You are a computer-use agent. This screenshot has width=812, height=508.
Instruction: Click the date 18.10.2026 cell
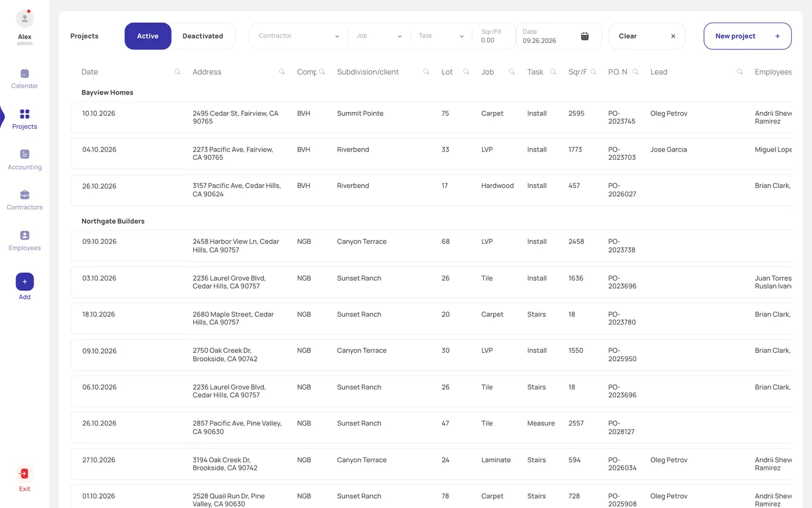tap(99, 315)
